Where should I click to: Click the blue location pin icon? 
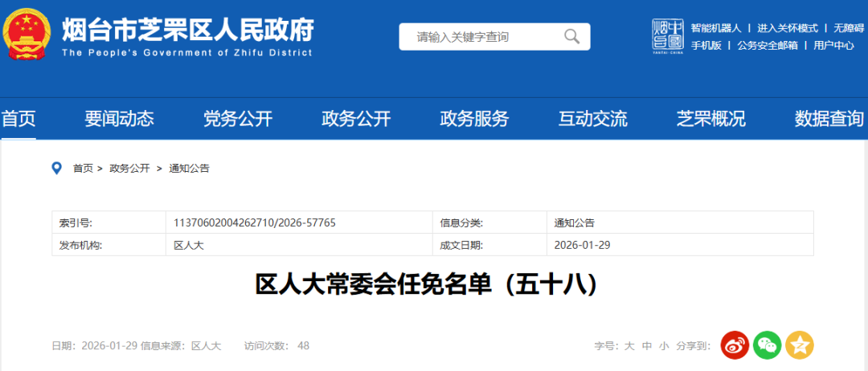tap(56, 168)
